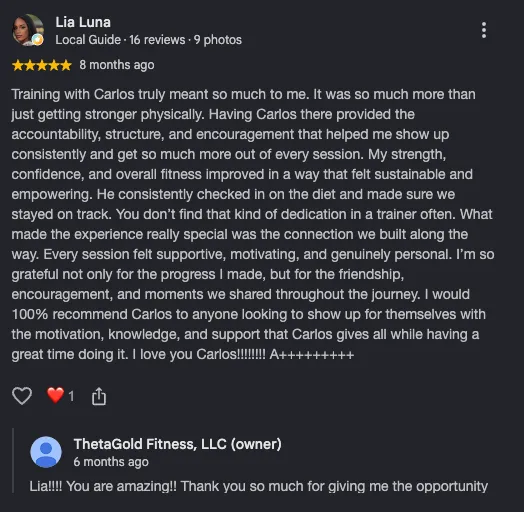
Task: Like the review with the heart outline
Action: pos(22,396)
